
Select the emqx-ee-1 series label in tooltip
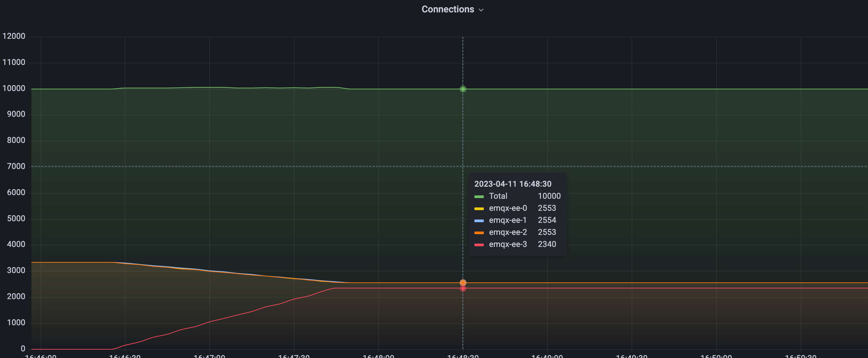point(508,220)
